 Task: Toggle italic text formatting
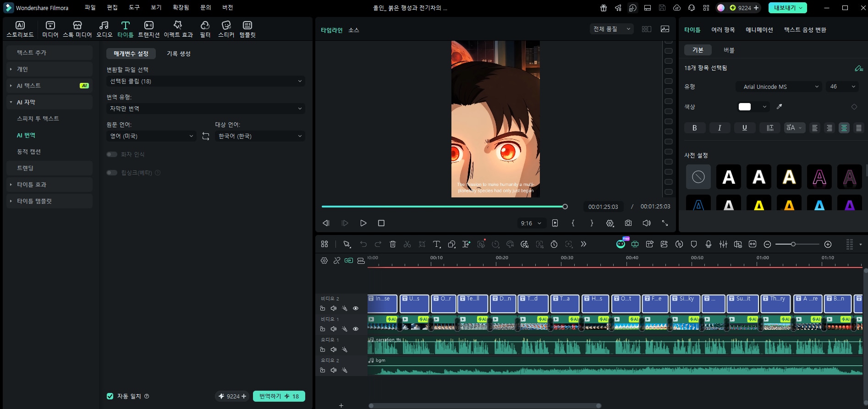pos(720,128)
